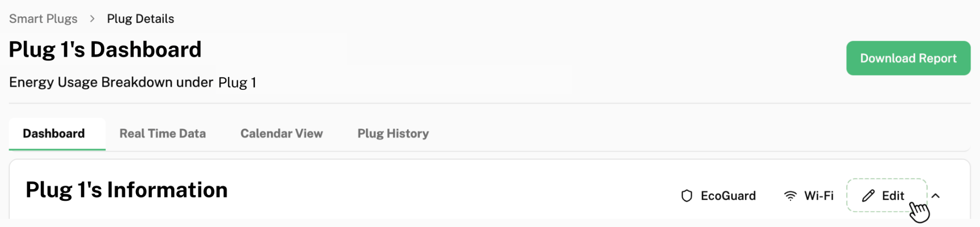Collapse the Plug 1's Information section
Image resolution: width=980 pixels, height=227 pixels.
point(936,196)
